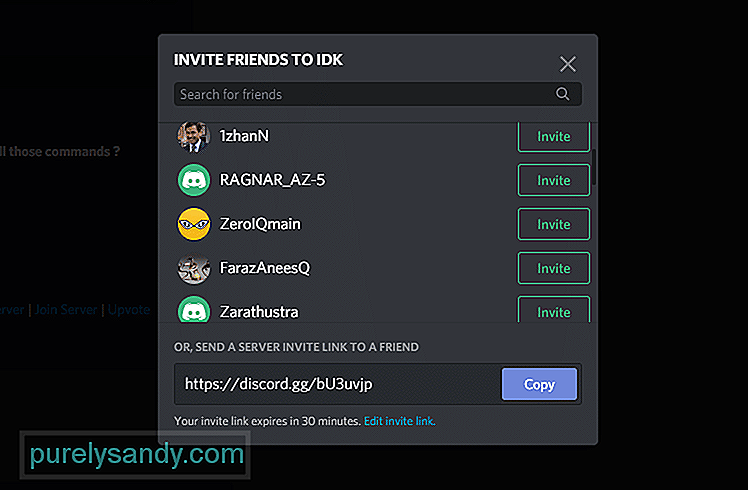Invite FarazAneesQ to IDK
This screenshot has width=748, height=490.
click(554, 268)
